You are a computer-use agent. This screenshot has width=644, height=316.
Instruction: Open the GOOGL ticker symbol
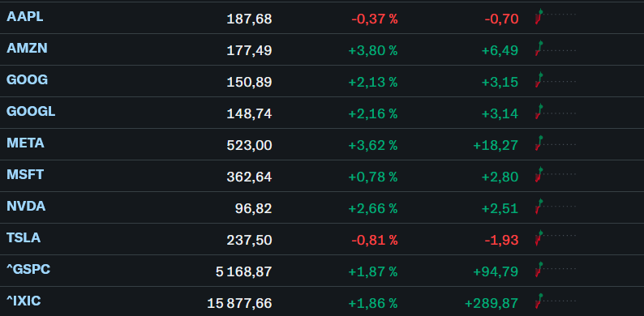point(31,112)
